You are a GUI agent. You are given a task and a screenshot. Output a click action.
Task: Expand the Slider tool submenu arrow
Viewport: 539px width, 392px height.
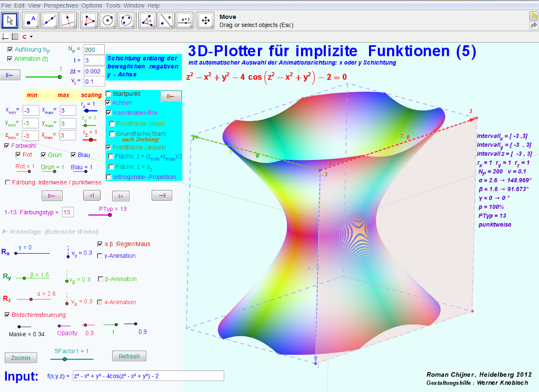191,26
